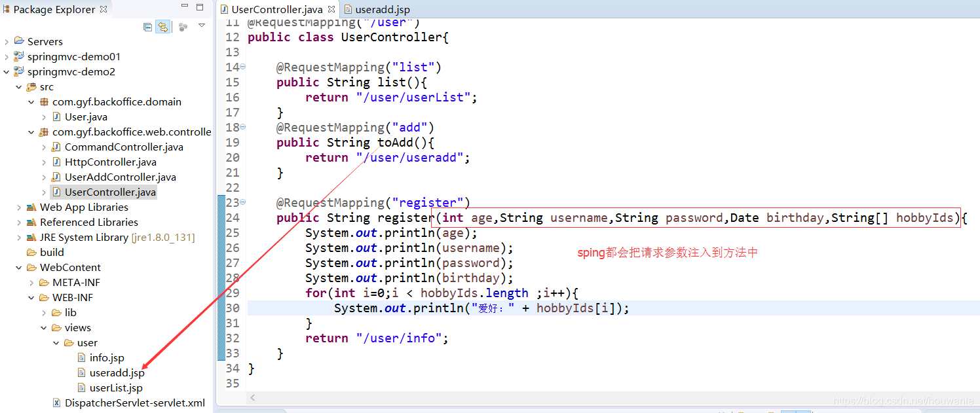Maximize the Package Explorer panel

point(200,8)
